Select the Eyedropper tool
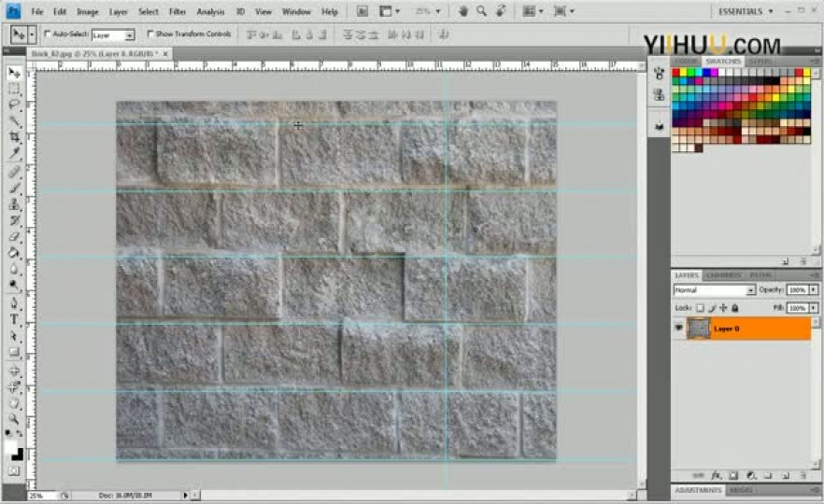The image size is (824, 504). (14, 153)
